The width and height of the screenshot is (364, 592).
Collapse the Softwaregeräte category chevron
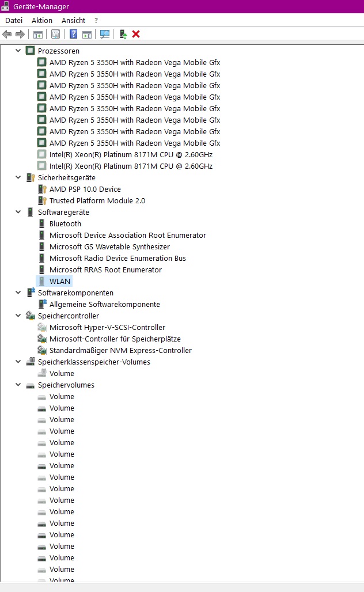click(x=18, y=212)
